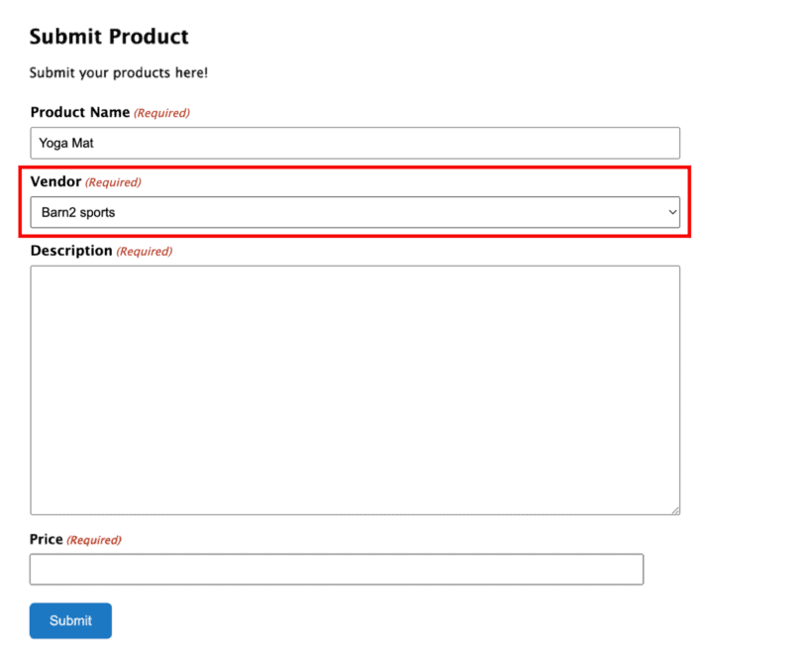Click the Price label
Viewport: 812px width, 659px height.
(x=45, y=539)
